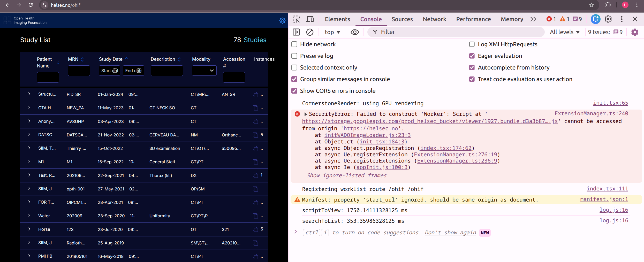
Task: Clear the console with the ban icon
Action: click(310, 32)
